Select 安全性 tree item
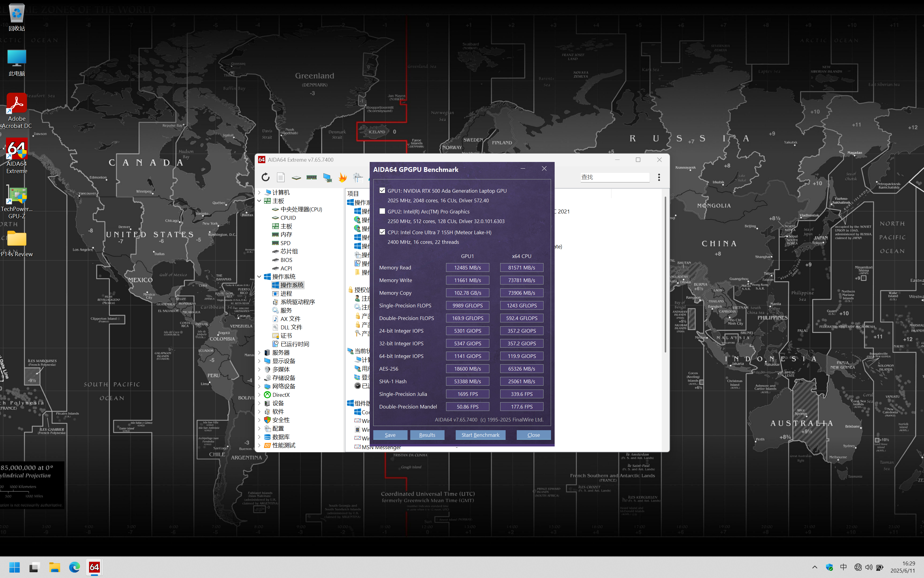The height and width of the screenshot is (578, 924). point(281,420)
